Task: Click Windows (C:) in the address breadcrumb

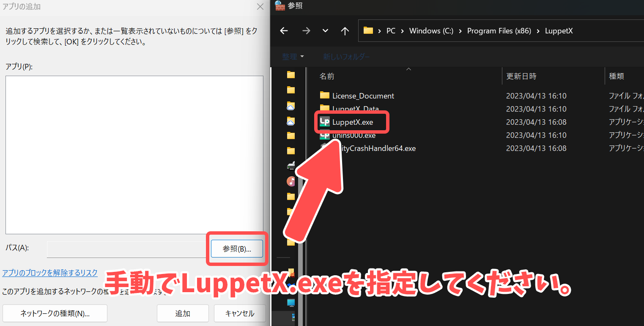Action: (431, 31)
